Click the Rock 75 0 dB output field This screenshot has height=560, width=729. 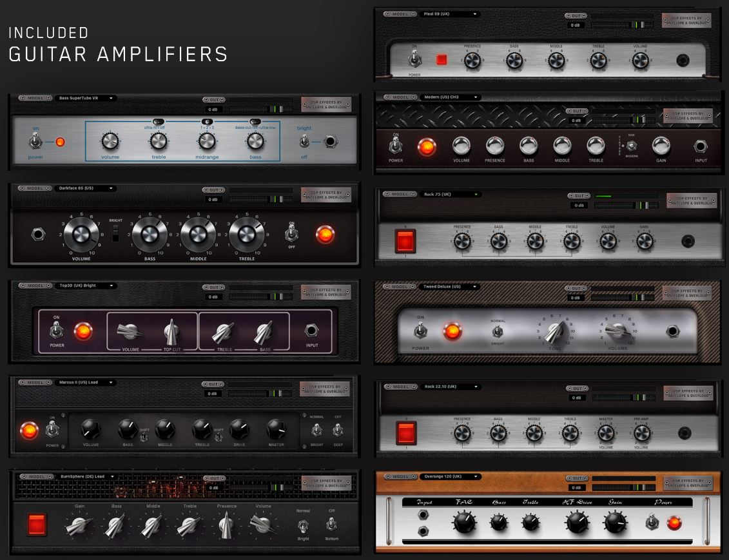(579, 206)
